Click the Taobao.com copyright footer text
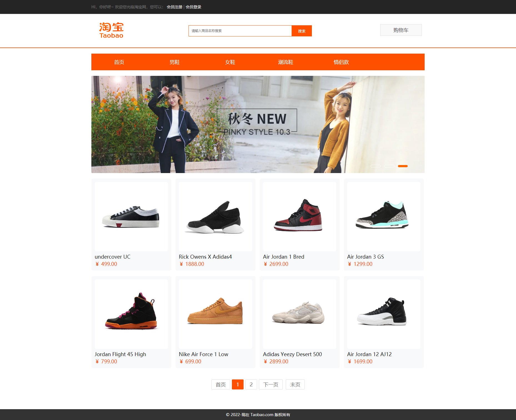The height and width of the screenshot is (420, 516). click(258, 415)
